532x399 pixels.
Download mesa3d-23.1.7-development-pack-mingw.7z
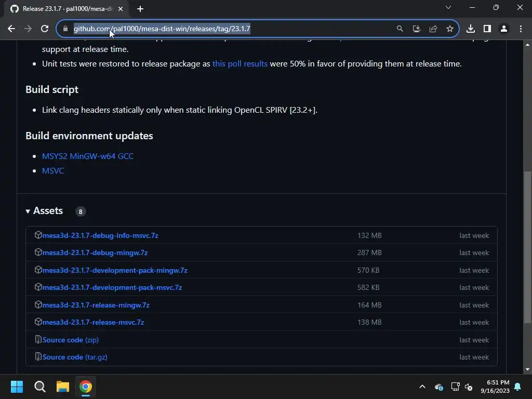click(x=115, y=270)
